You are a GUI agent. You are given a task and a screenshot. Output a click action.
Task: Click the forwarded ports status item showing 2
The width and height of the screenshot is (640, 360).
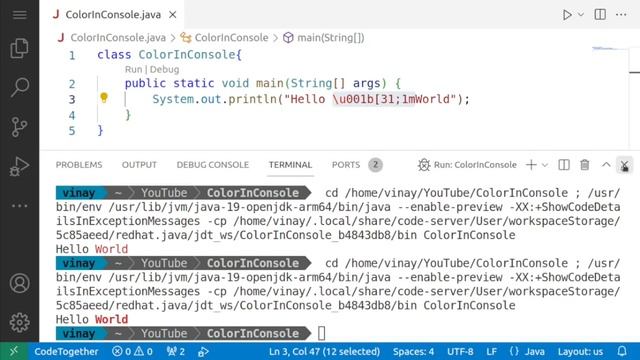tap(176, 351)
